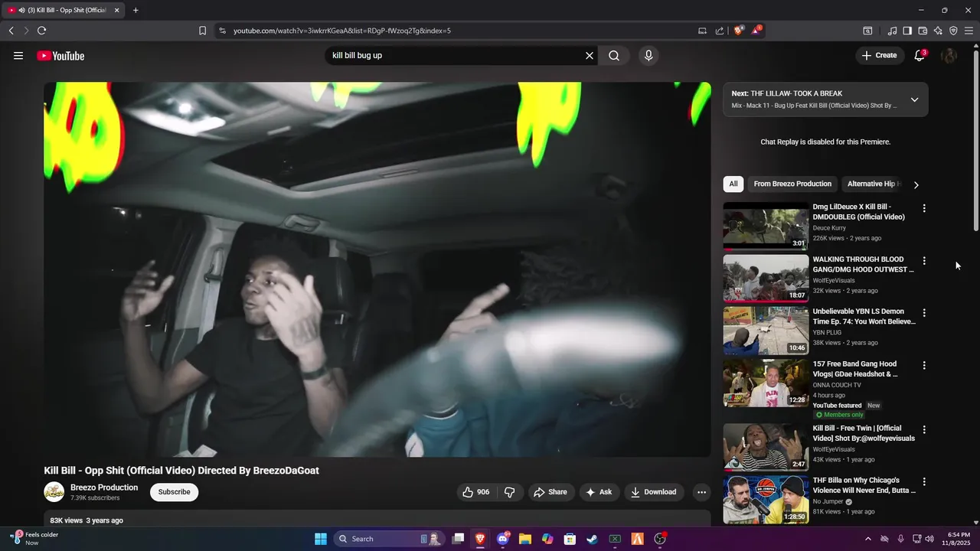Viewport: 980px width, 551px height.
Task: Open volume control in system tray
Action: point(929,539)
